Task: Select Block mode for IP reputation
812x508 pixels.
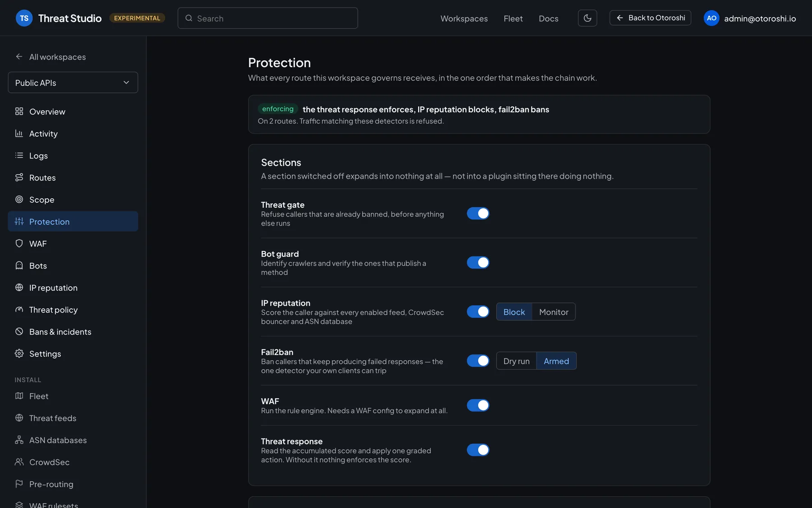Action: point(514,312)
